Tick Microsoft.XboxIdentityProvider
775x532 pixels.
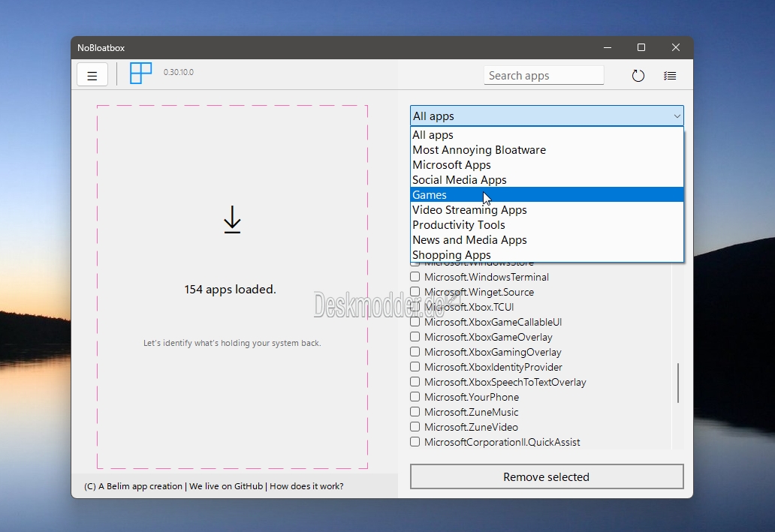tap(415, 366)
